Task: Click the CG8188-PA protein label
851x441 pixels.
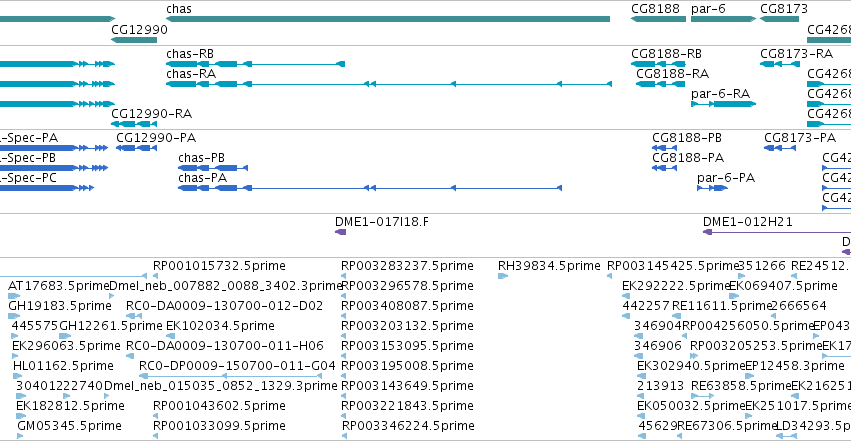Action: point(688,158)
